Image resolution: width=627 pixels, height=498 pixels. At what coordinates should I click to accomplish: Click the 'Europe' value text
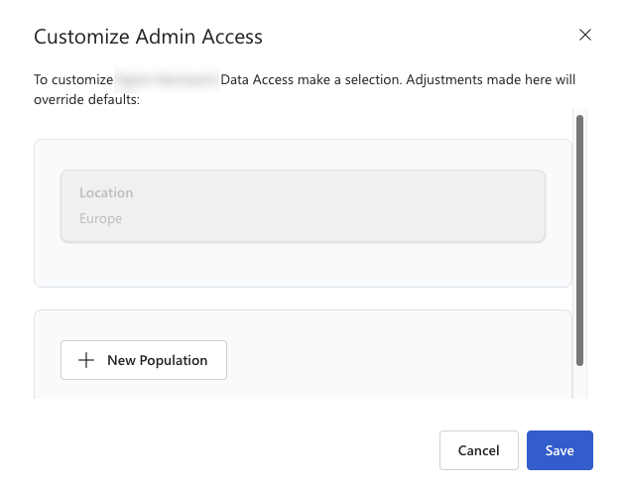tap(101, 218)
